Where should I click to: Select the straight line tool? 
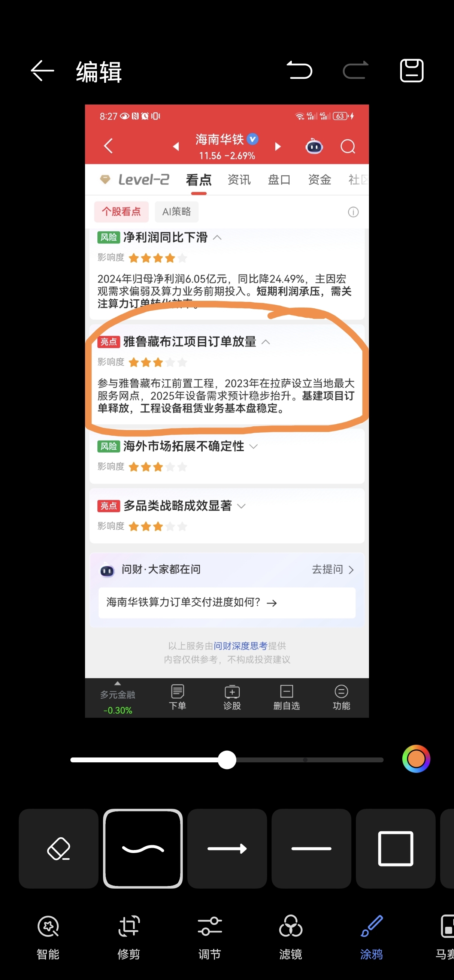[311, 849]
